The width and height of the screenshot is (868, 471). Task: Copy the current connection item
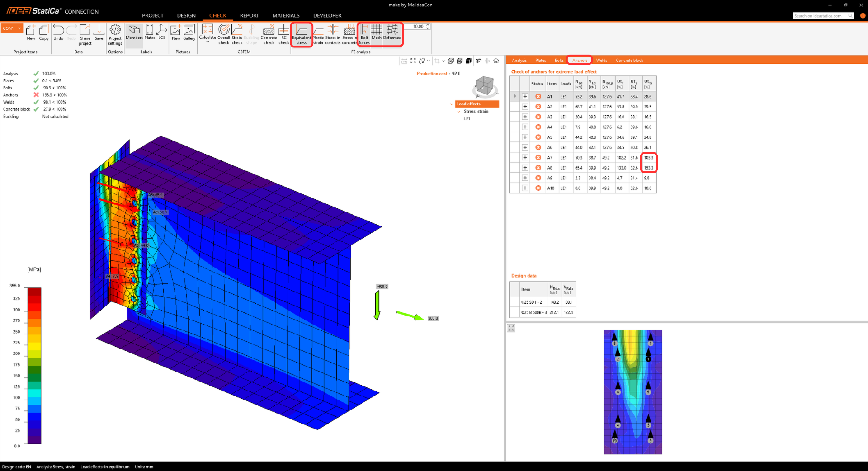(44, 33)
